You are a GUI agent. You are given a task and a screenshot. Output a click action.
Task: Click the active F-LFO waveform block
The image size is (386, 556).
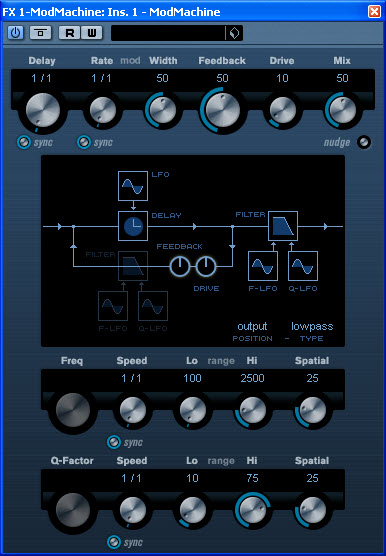[263, 266]
